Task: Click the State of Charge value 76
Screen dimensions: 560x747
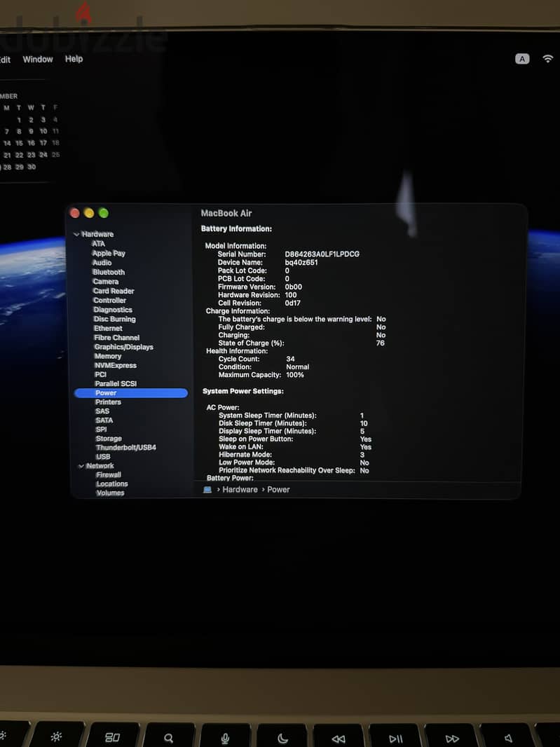Action: [x=381, y=343]
